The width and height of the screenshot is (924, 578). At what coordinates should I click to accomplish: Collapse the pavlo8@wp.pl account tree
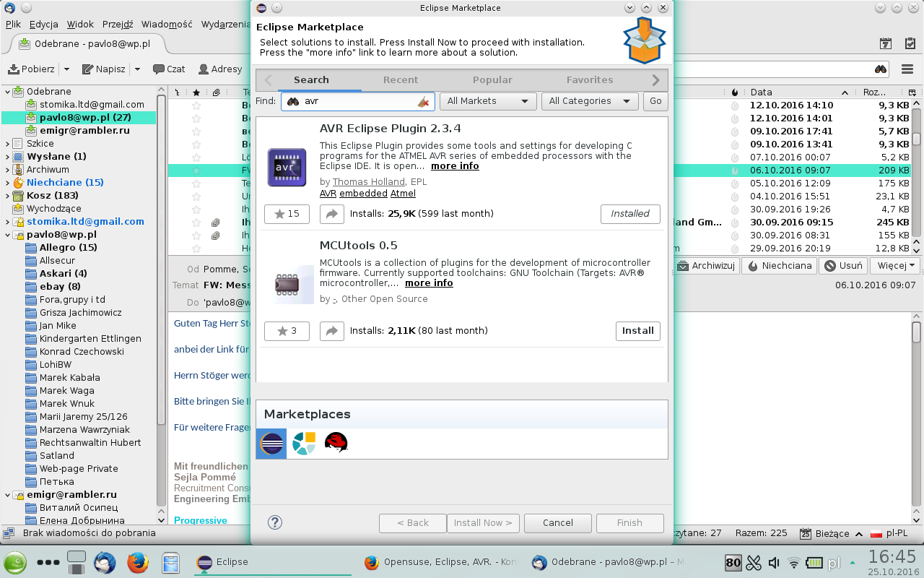(7, 235)
